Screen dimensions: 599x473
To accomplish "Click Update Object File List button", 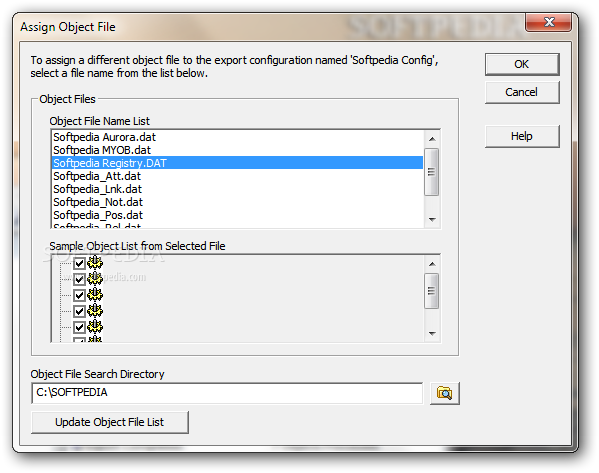I will [110, 422].
